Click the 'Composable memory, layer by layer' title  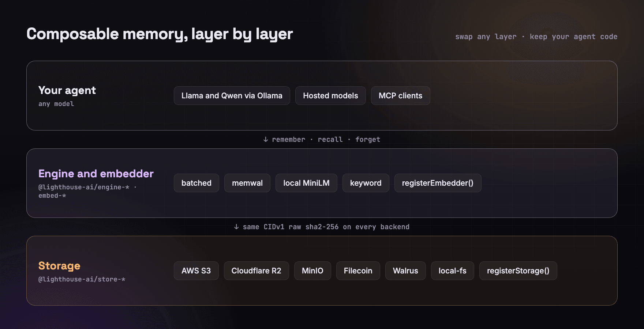[160, 34]
